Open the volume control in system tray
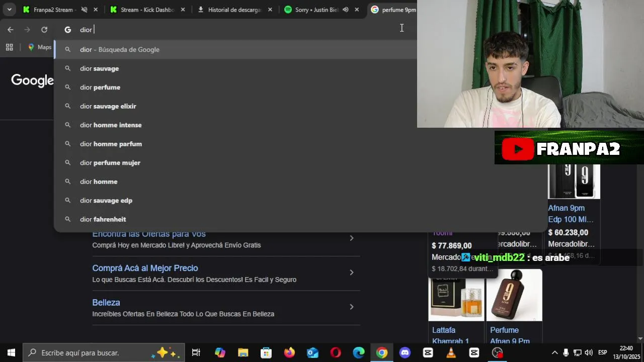This screenshot has height=362, width=644. pos(589,353)
